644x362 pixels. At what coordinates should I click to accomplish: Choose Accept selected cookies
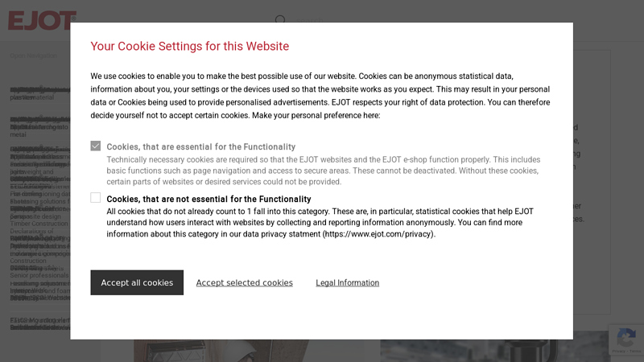(244, 282)
